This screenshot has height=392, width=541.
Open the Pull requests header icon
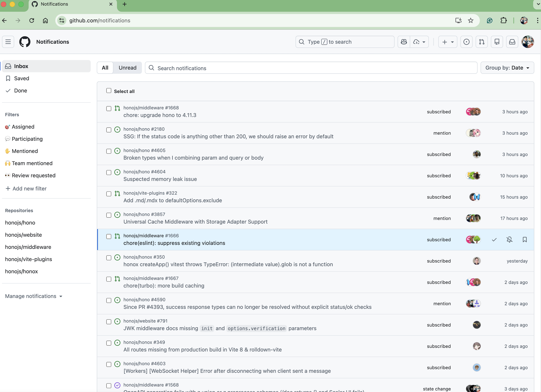point(482,42)
